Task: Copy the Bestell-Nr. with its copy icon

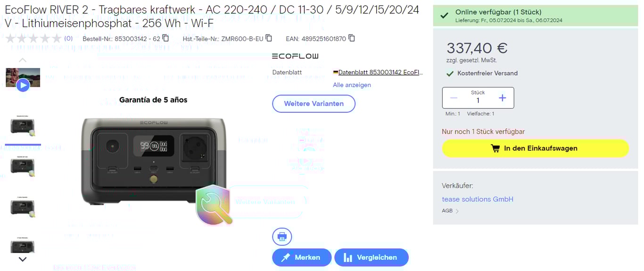Action: click(165, 38)
